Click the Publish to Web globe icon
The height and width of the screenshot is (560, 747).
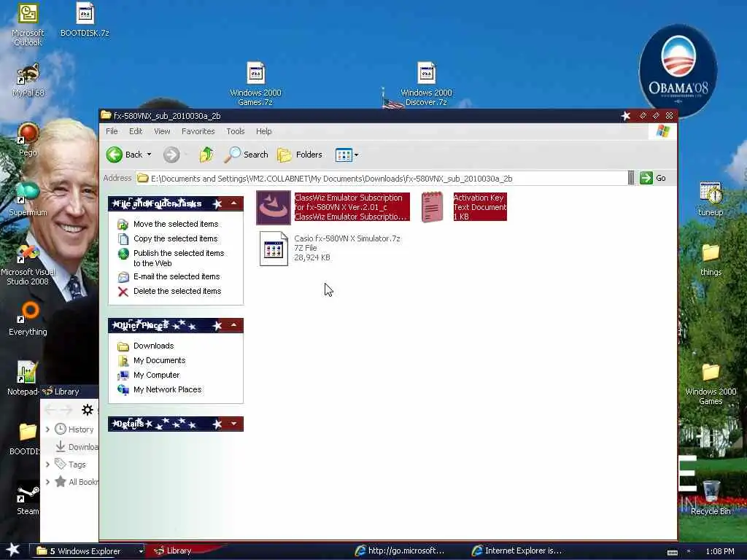click(x=123, y=253)
